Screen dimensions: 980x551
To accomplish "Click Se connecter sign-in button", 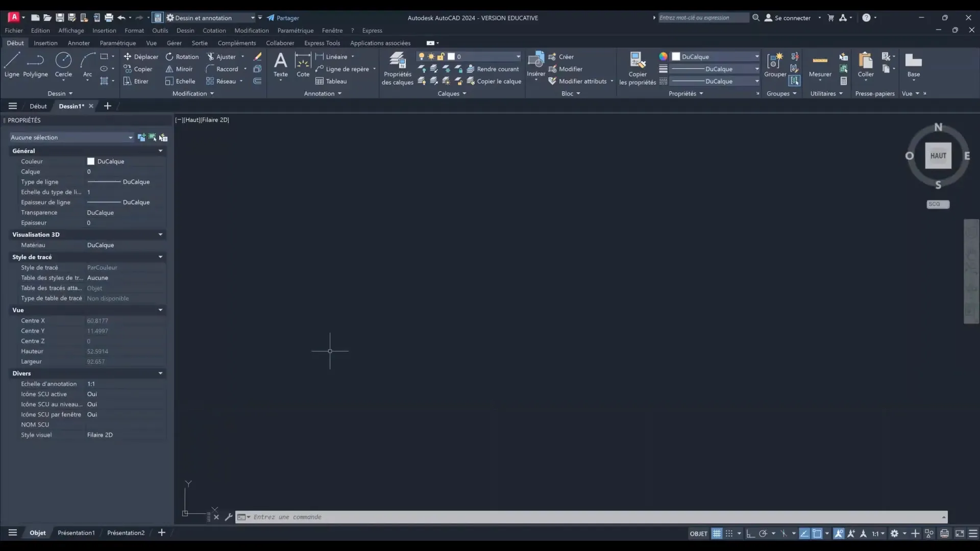I will [788, 18].
